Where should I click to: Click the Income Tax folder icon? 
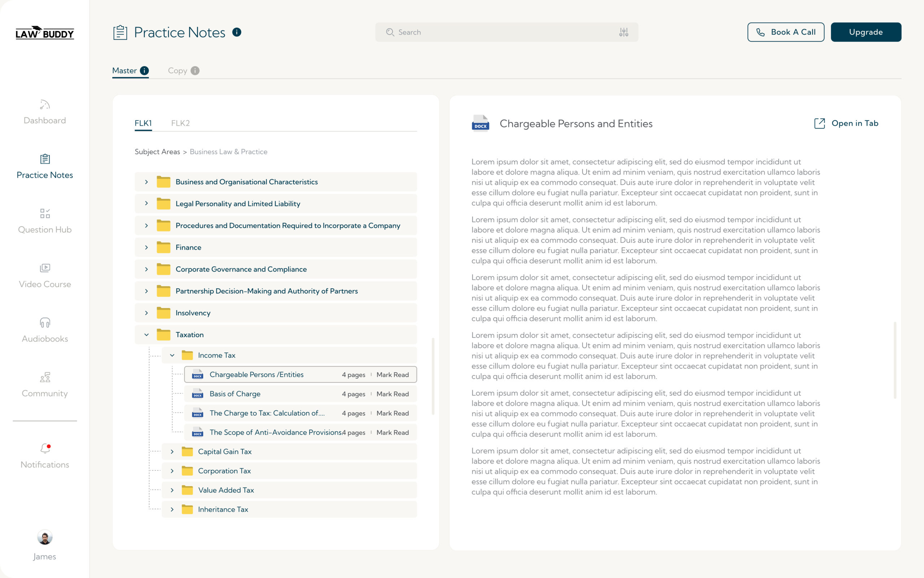pyautogui.click(x=187, y=355)
